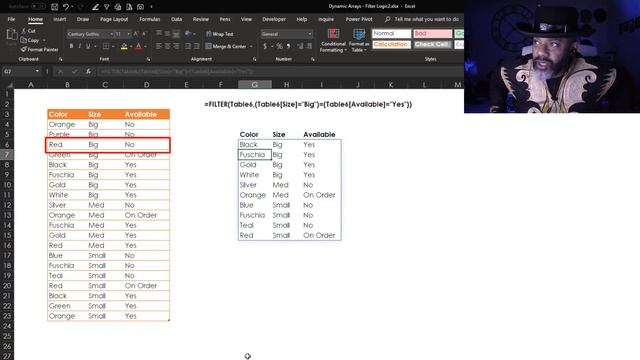Click the Copy icon
Screen dimensions: 640x360
(24, 40)
